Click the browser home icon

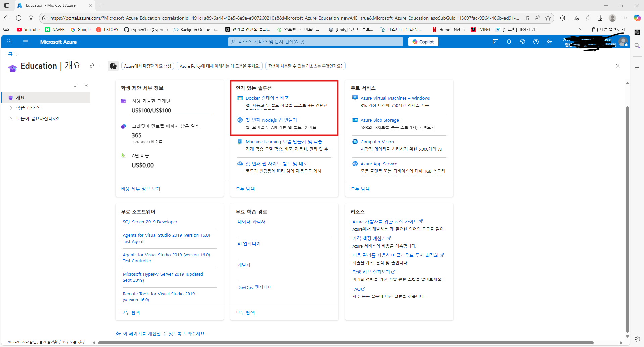point(31,18)
